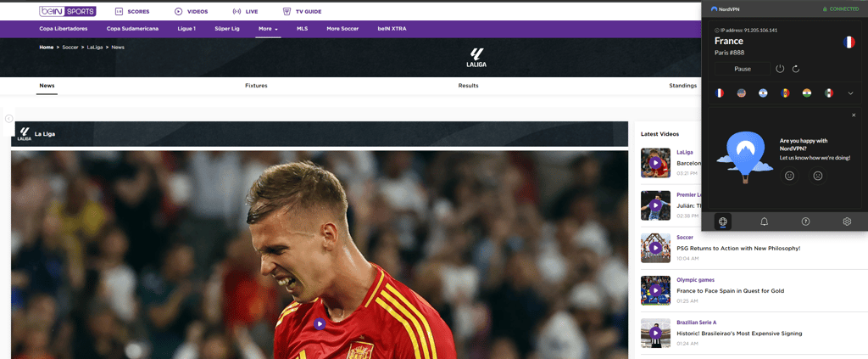Switch to the Fixtures tab
The width and height of the screenshot is (868, 359).
[x=256, y=86]
